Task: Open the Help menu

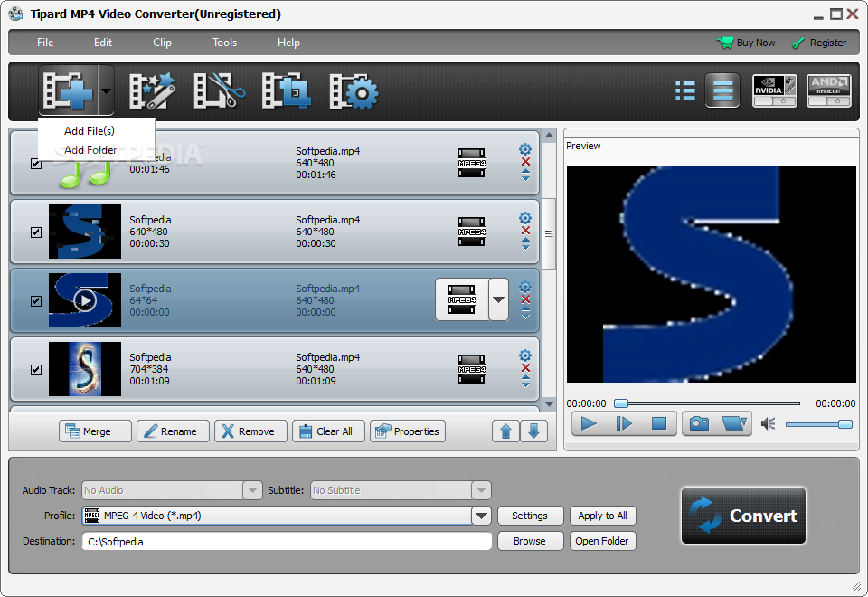Action: point(288,43)
